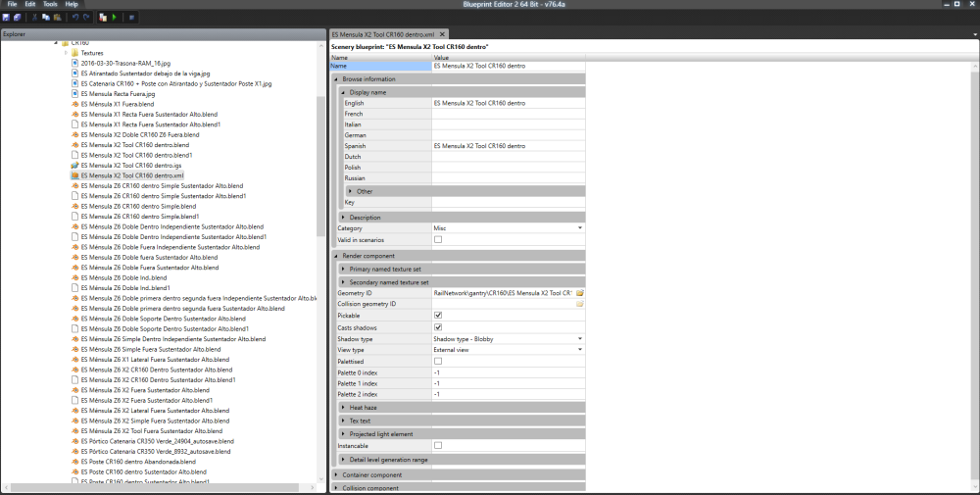
Task: Click the Textures folder icon in Explorer
Action: point(75,53)
